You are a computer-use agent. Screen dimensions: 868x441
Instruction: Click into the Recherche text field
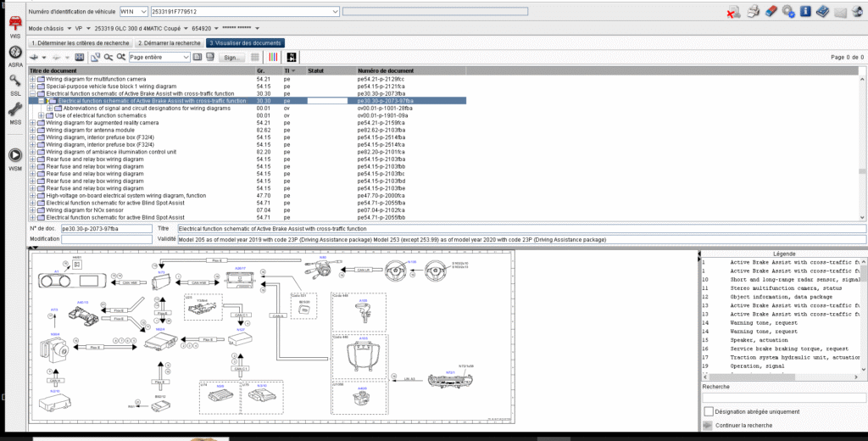[x=783, y=398]
